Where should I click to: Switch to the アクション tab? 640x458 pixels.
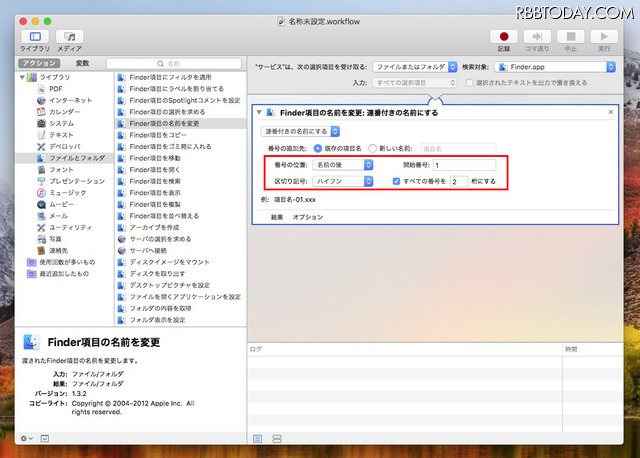[39, 63]
